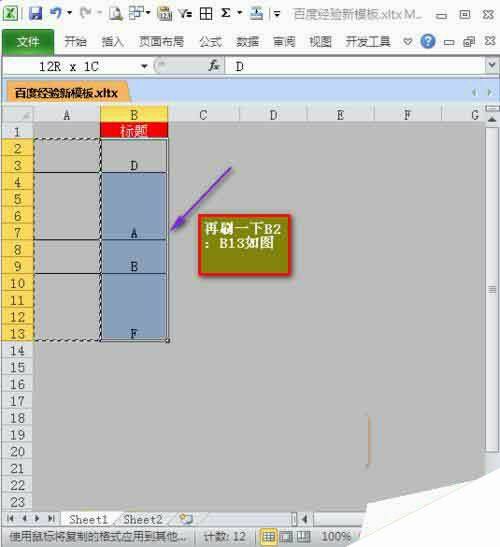Select column E header

click(340, 115)
